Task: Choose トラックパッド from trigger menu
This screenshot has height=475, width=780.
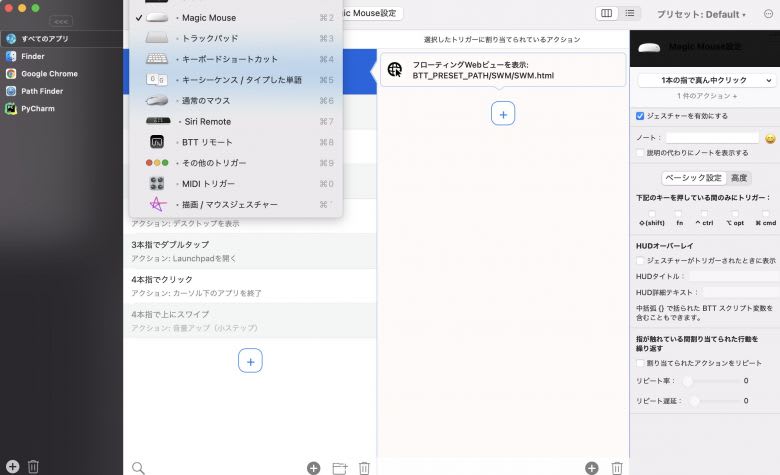Action: (x=236, y=38)
